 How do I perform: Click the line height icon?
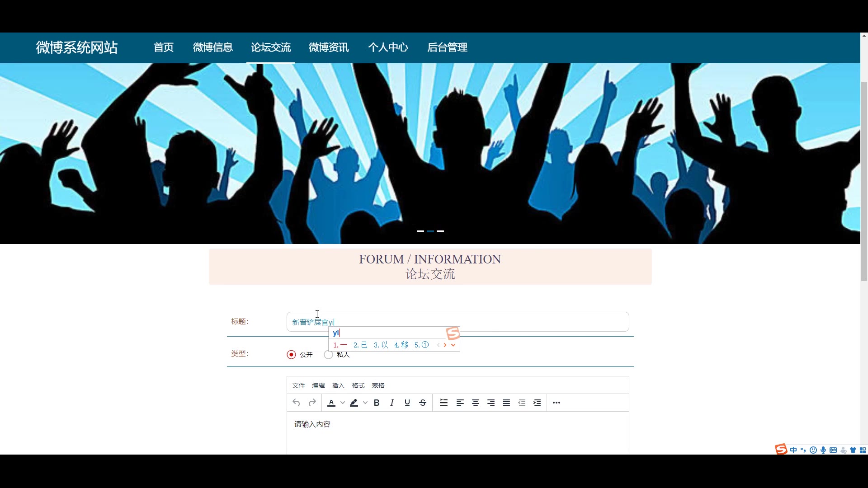point(443,403)
